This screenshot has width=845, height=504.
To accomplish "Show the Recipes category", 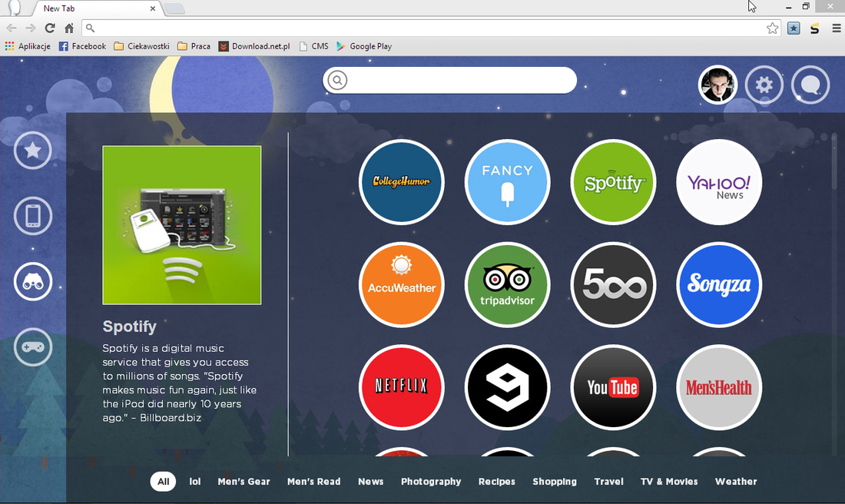I will 497,482.
